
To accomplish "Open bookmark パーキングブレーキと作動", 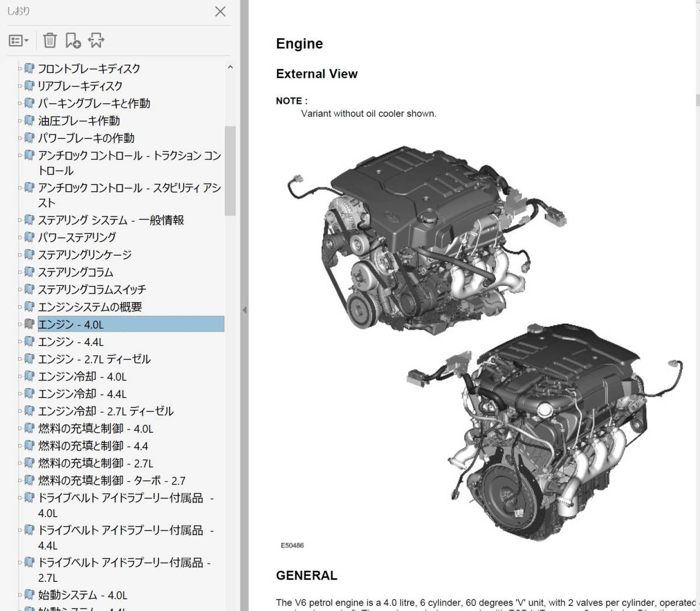I will [x=94, y=103].
